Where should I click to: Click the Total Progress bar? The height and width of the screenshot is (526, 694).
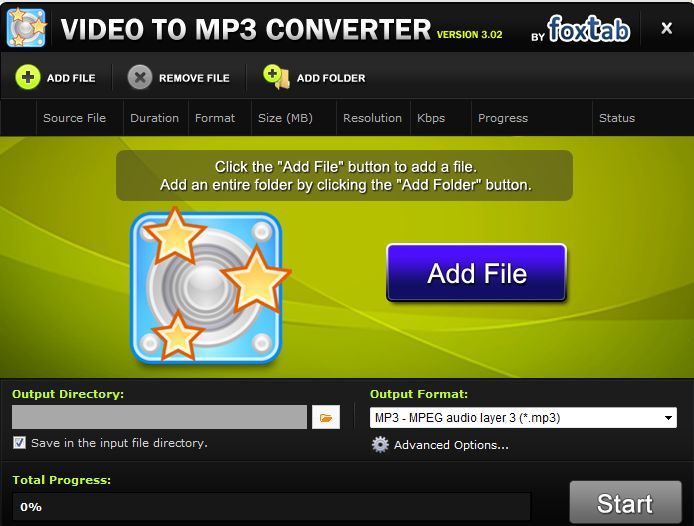tap(271, 506)
